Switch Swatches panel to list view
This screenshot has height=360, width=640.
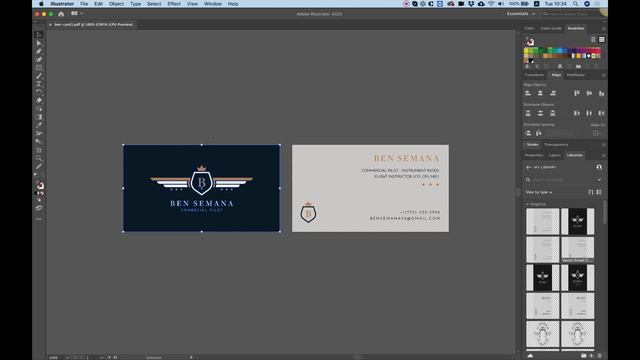tap(593, 40)
